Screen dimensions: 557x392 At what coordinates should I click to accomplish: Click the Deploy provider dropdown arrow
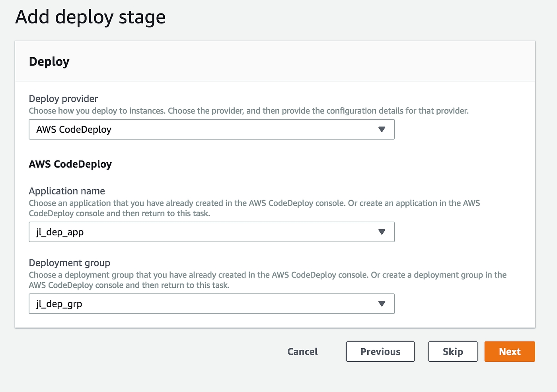point(382,129)
